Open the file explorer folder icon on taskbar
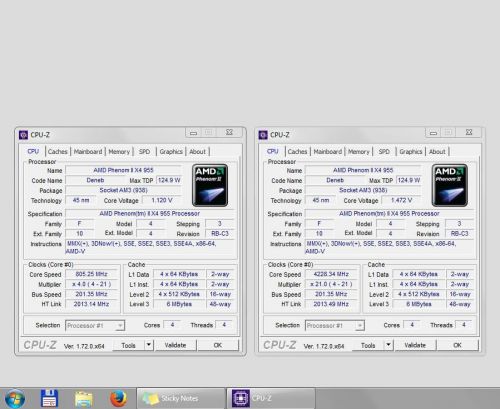 coord(84,399)
